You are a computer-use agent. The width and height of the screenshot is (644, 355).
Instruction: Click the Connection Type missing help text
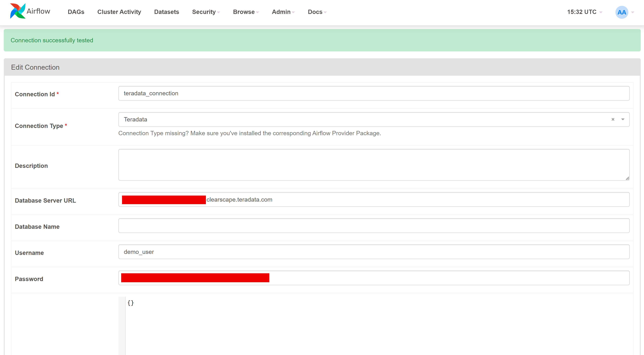pyautogui.click(x=250, y=133)
